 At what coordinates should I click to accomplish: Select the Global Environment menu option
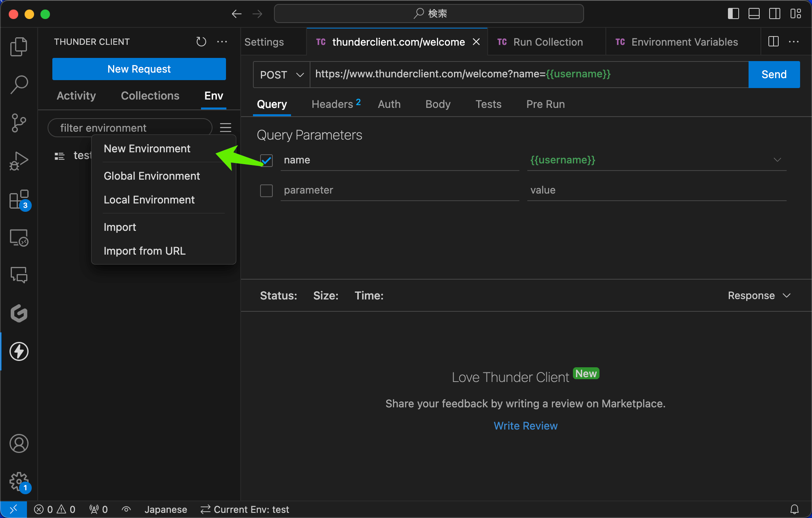click(151, 175)
